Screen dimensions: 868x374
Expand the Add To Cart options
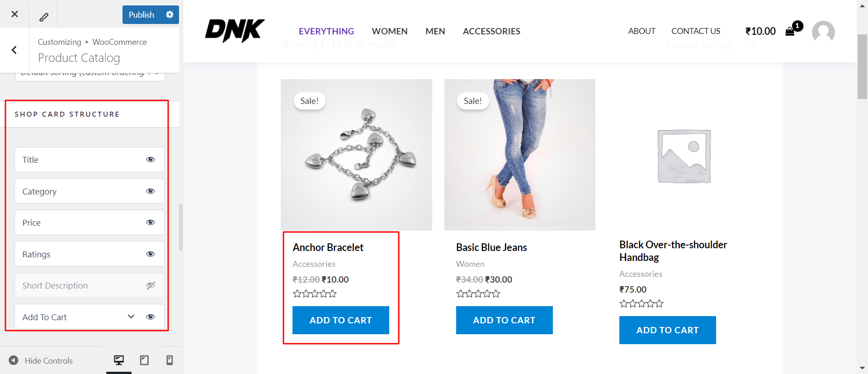131,317
